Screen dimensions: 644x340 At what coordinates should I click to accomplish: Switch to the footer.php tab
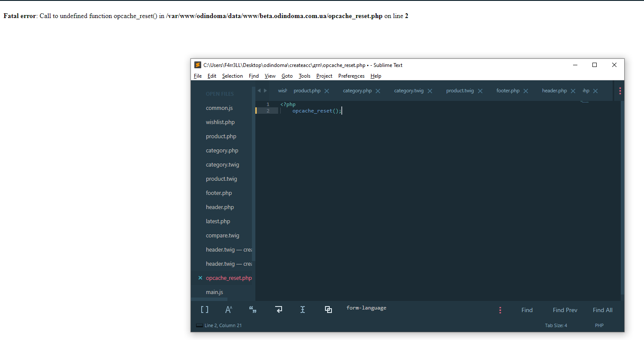pos(508,91)
